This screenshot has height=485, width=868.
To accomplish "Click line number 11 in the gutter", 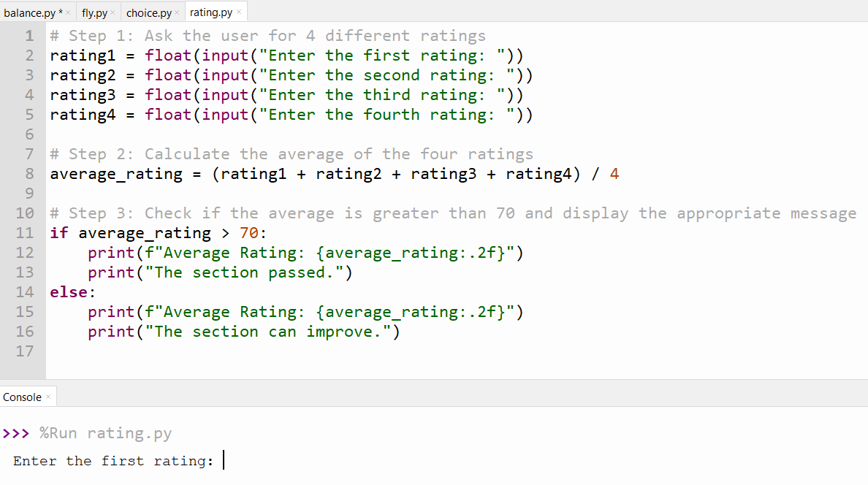I will tap(25, 233).
